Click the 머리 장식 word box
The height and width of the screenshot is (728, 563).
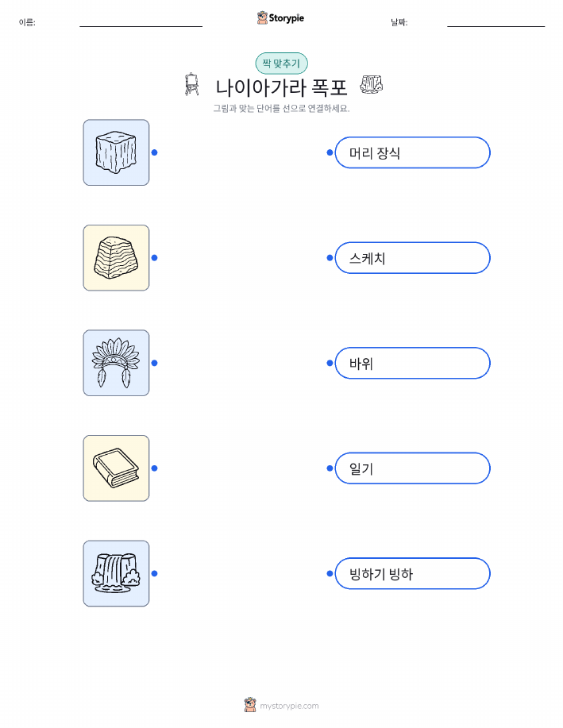point(412,152)
